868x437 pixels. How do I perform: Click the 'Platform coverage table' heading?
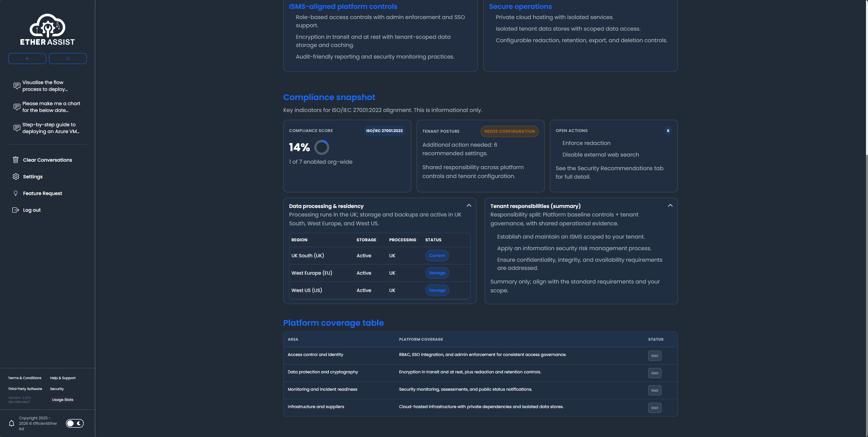pos(333,323)
